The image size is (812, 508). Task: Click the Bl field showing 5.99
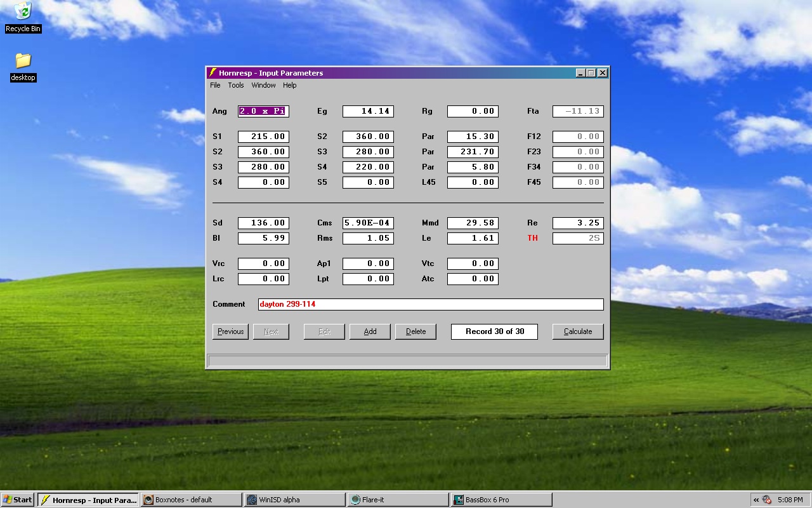263,238
